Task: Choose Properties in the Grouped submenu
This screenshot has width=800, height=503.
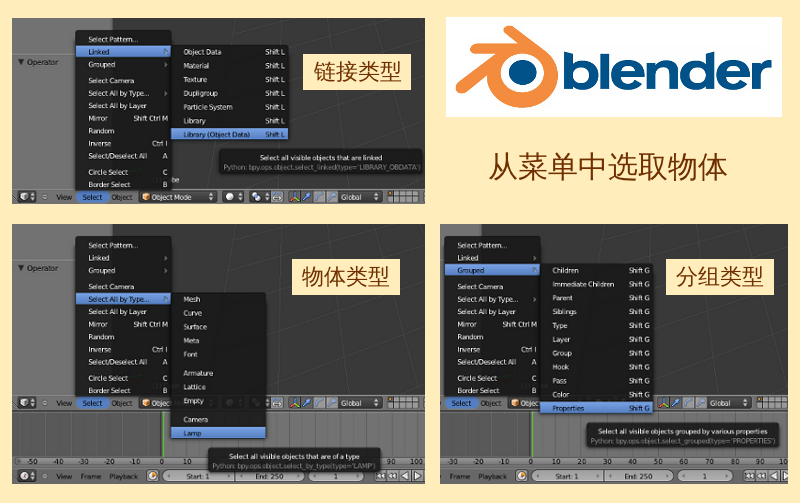Action: pos(596,408)
